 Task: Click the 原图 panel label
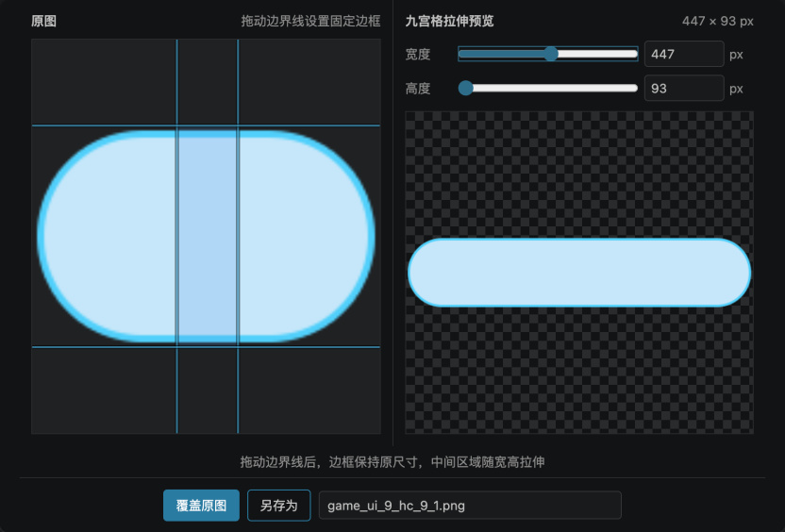pyautogui.click(x=43, y=21)
